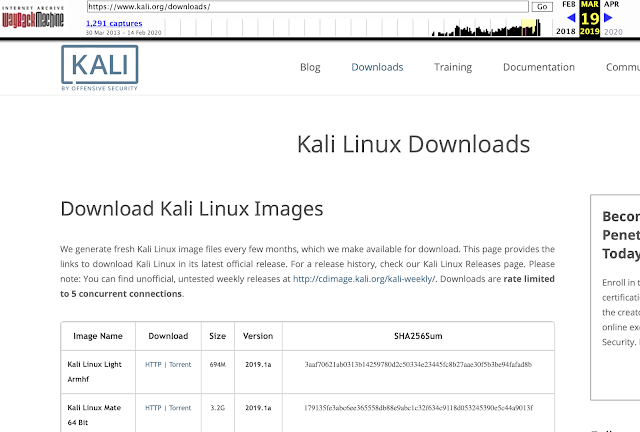Image resolution: width=640 pixels, height=432 pixels.
Task: Click the 3.2G size cell
Action: click(218, 408)
